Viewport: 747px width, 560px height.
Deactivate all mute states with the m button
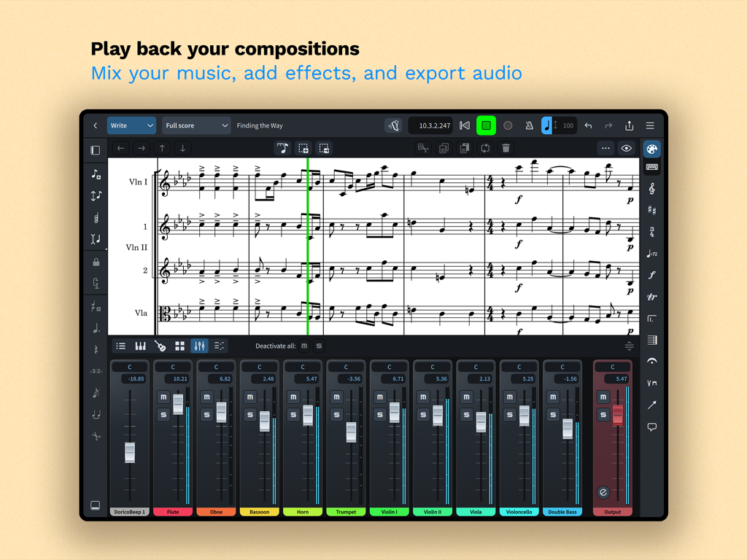point(304,346)
